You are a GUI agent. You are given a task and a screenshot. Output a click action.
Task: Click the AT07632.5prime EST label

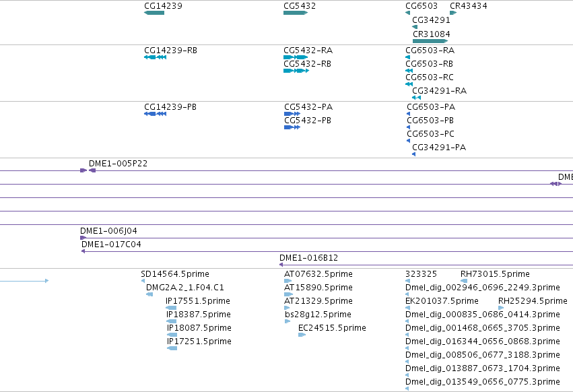tap(318, 274)
